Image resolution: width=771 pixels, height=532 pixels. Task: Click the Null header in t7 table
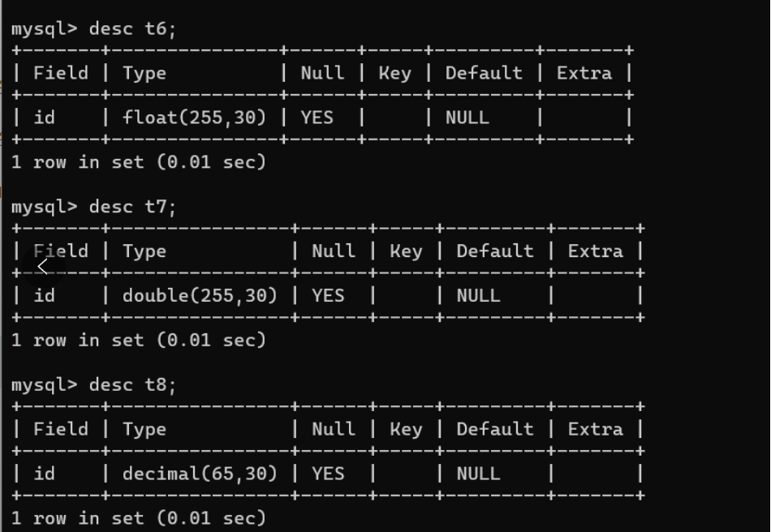pyautogui.click(x=334, y=251)
